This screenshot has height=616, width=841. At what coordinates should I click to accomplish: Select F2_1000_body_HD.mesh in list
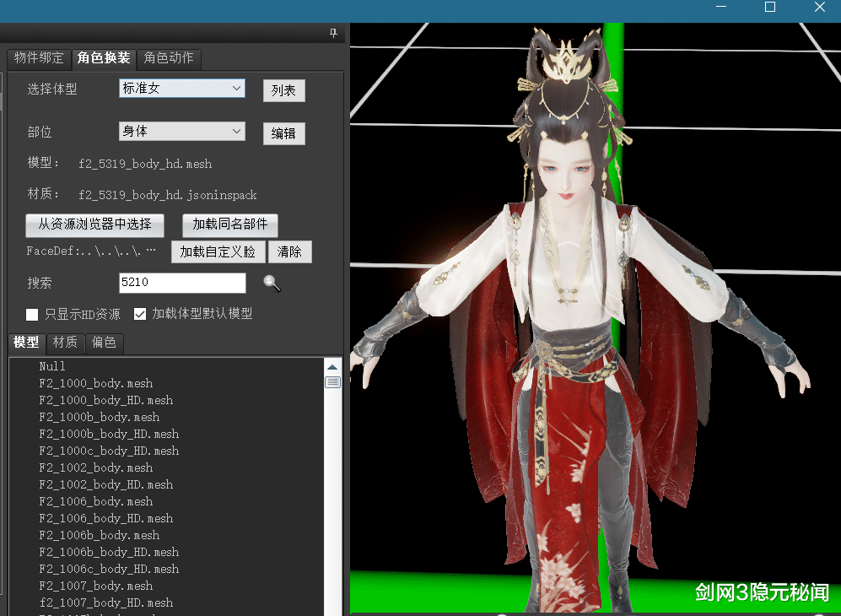pyautogui.click(x=106, y=400)
